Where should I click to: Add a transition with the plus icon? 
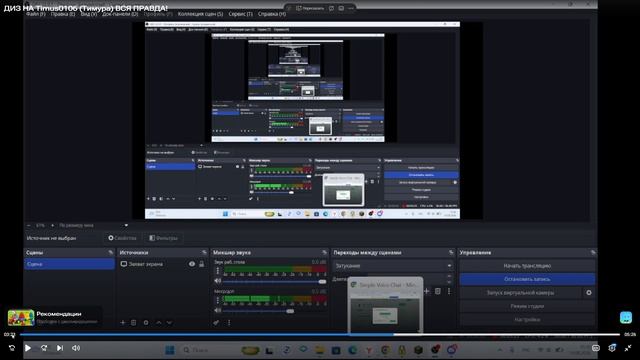click(x=427, y=291)
